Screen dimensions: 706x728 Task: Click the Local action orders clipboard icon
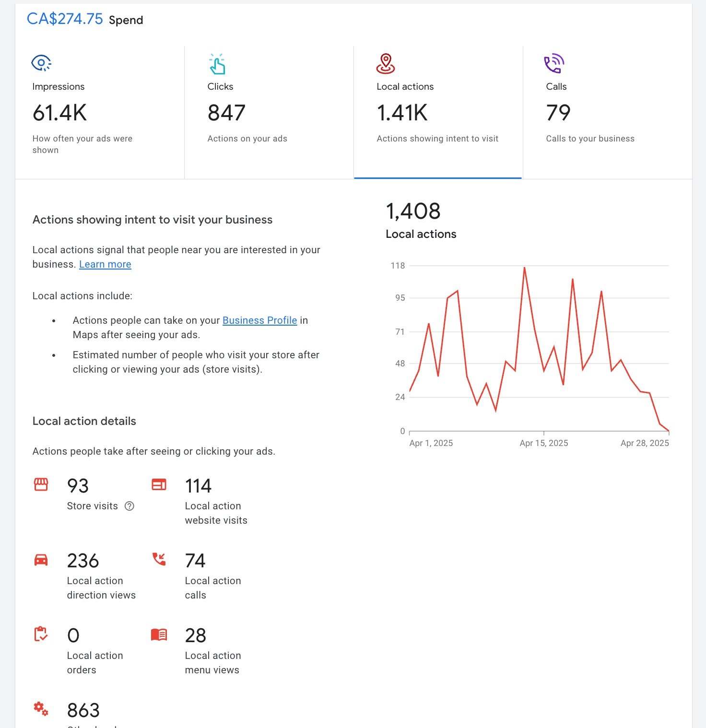tap(41, 634)
